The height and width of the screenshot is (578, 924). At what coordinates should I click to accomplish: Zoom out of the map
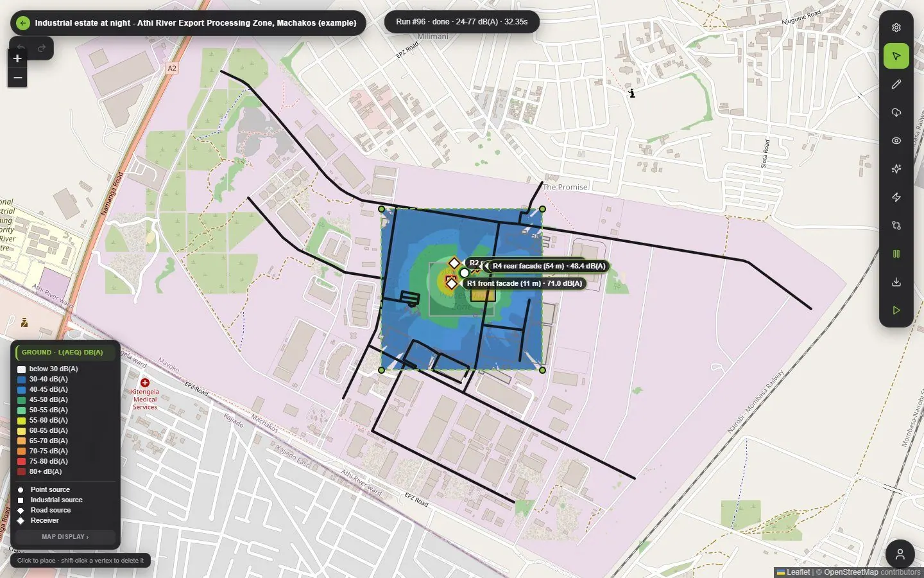[18, 78]
